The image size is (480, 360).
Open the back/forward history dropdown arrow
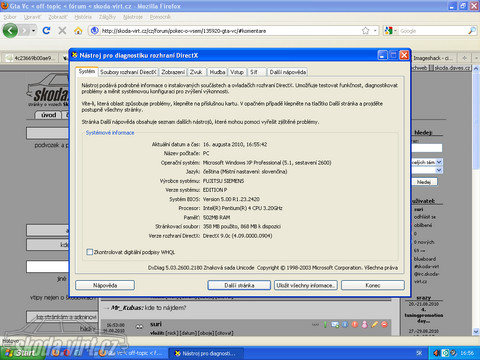(x=33, y=31)
